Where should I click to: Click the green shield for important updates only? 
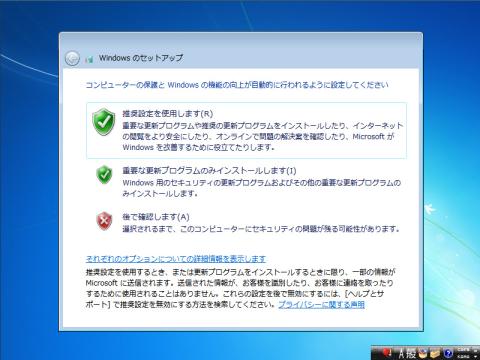[x=104, y=174]
